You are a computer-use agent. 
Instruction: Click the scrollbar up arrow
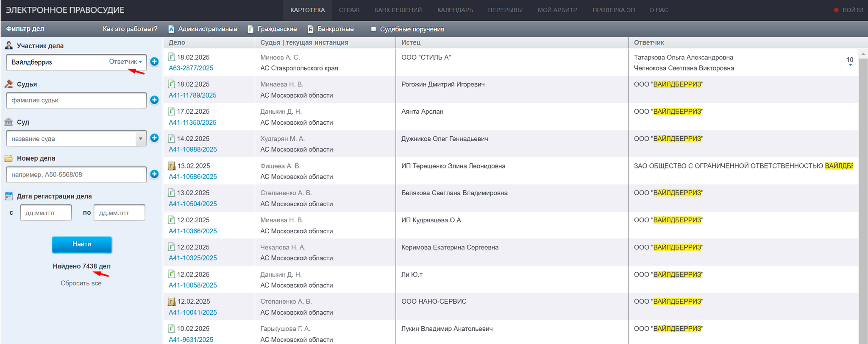point(863,54)
